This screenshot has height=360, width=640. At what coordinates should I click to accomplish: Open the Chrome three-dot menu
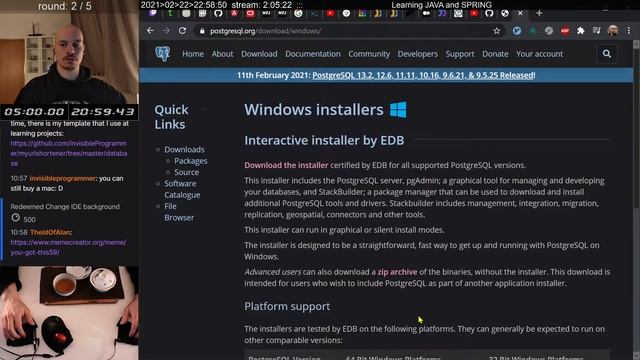tap(629, 31)
